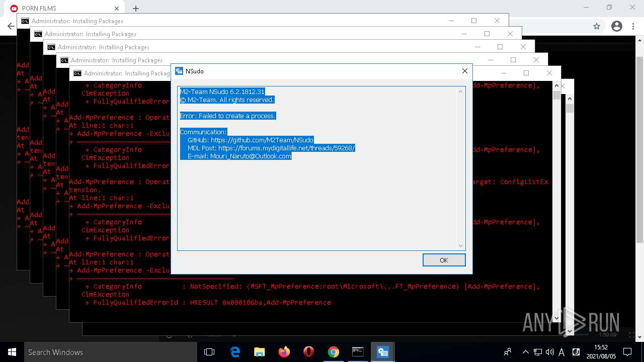Click the 'Error: Failed to create a process.' line
644x362 pixels.
[x=228, y=116]
